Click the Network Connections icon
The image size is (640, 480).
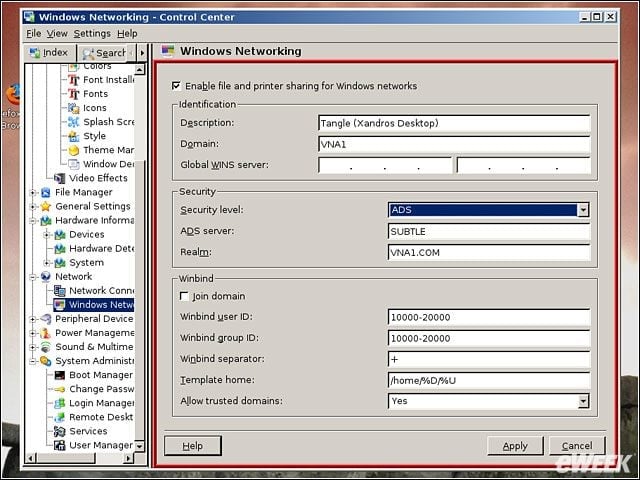[60, 291]
